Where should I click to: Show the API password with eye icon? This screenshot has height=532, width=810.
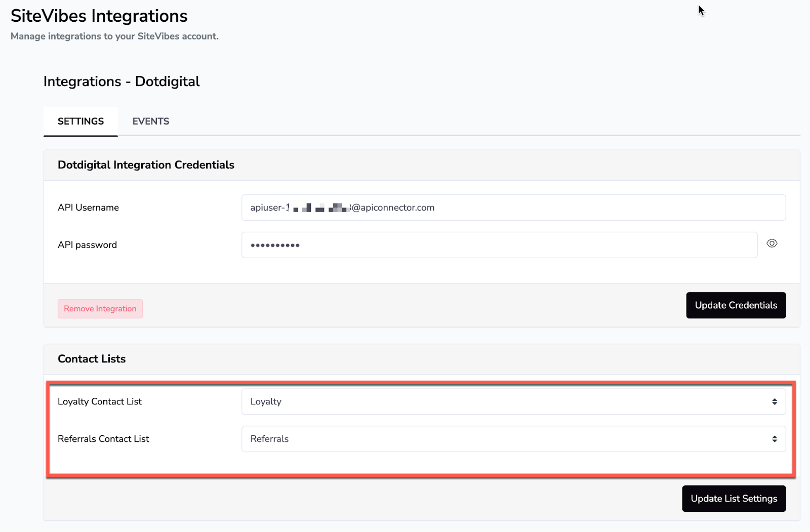pos(772,243)
